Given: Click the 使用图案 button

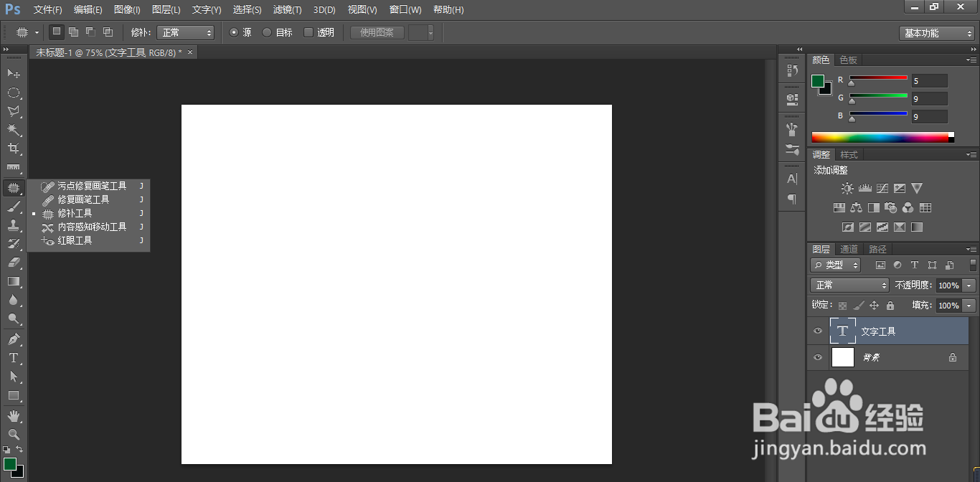Looking at the screenshot, I should pos(377,32).
